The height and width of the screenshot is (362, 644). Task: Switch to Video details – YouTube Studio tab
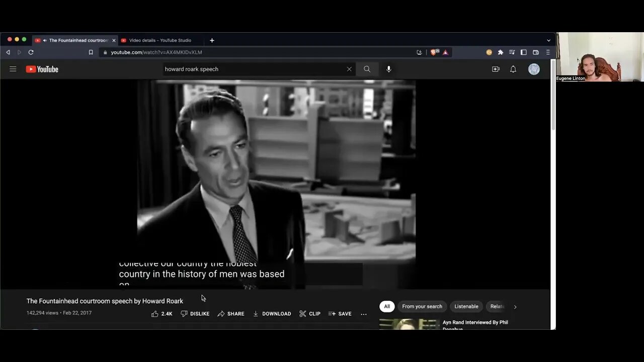[160, 40]
